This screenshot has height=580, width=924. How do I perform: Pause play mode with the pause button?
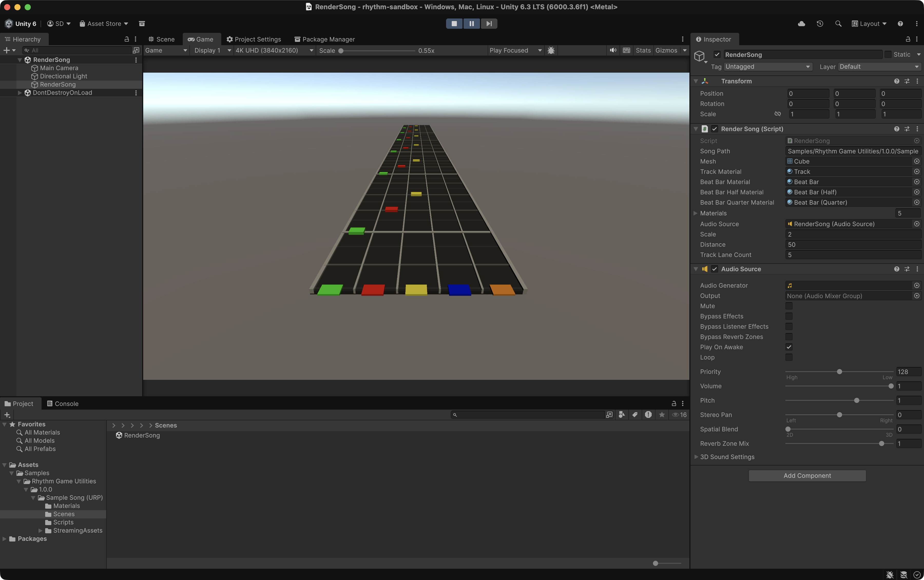[471, 23]
